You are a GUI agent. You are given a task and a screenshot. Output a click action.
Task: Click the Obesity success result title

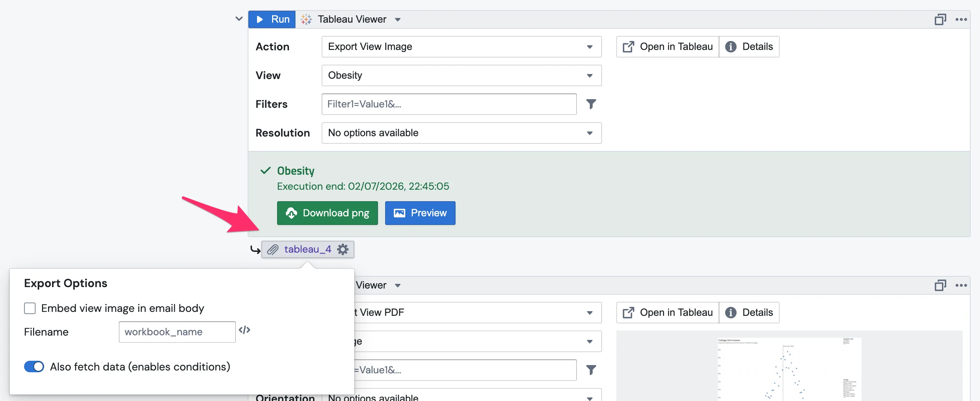295,171
